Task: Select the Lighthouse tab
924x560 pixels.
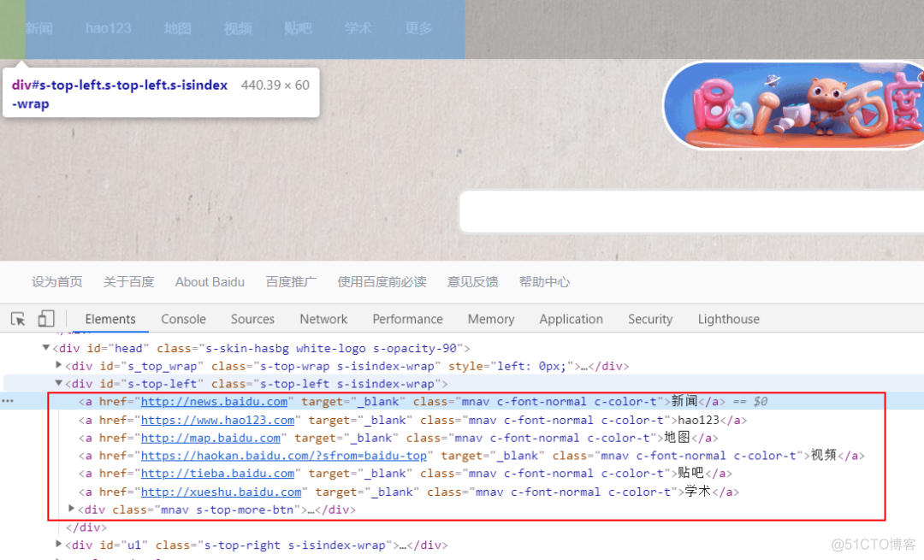Action: [x=728, y=319]
